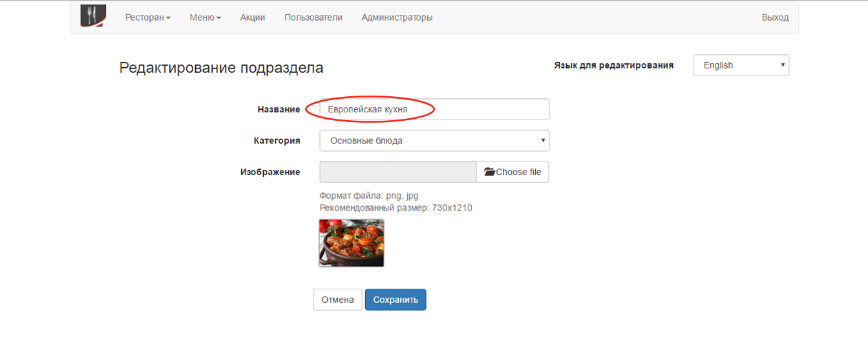Click the Редактирование подраздела heading
This screenshot has height=341, width=868.
tap(222, 68)
